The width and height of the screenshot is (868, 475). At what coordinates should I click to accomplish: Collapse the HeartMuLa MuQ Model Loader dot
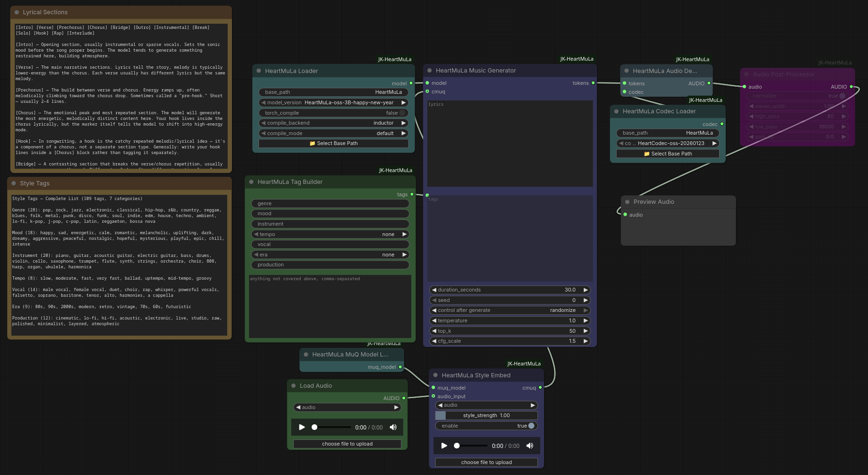pos(306,355)
